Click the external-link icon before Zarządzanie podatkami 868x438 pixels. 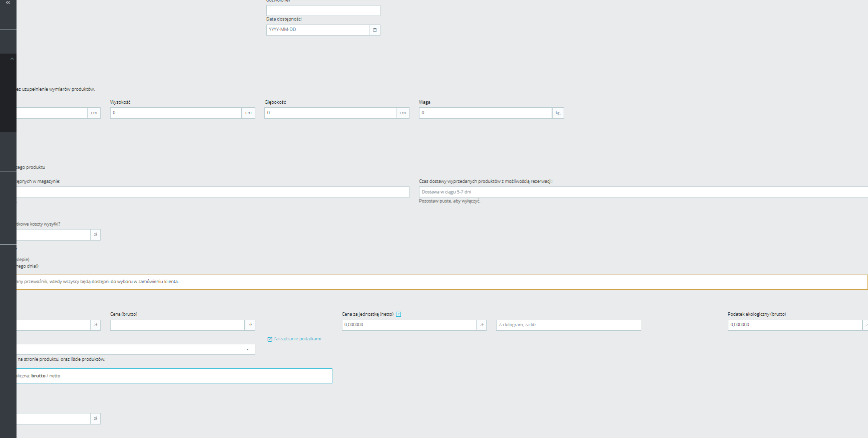(x=270, y=339)
